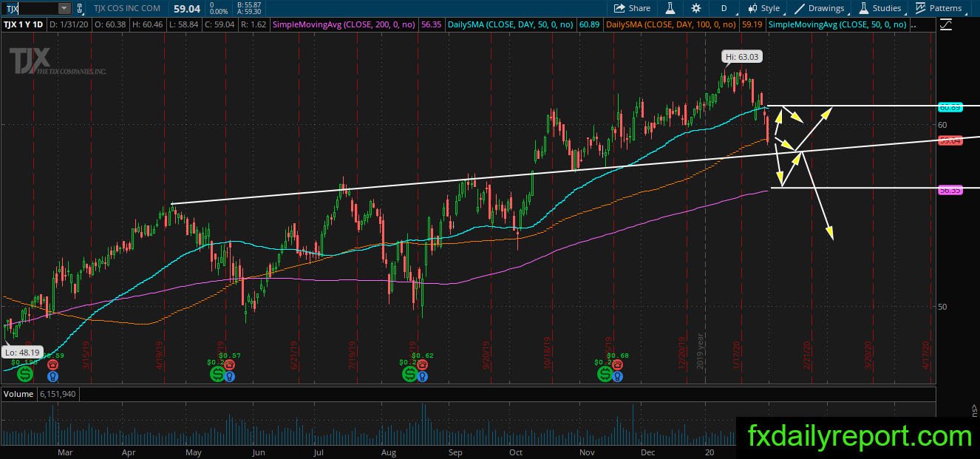The image size is (980, 459).
Task: Click the SimpleMovingAvg 200 study label
Action: [x=345, y=24]
